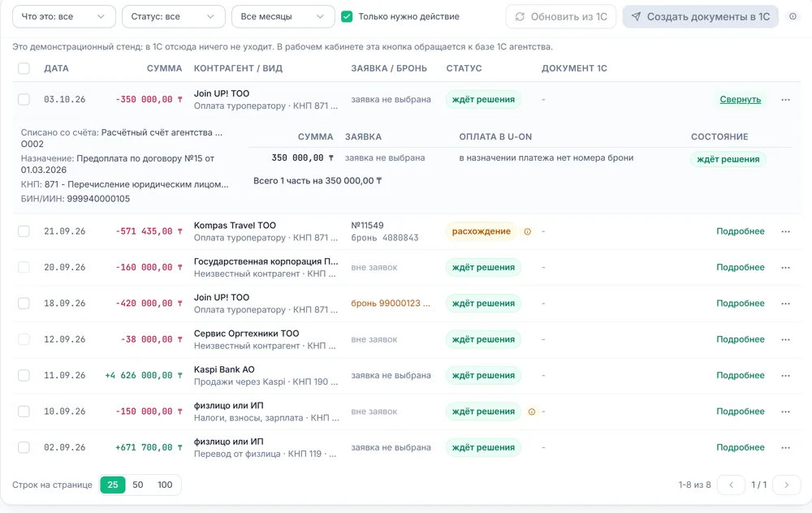
Task: Go to next page arrow in pagination
Action: [x=786, y=485]
